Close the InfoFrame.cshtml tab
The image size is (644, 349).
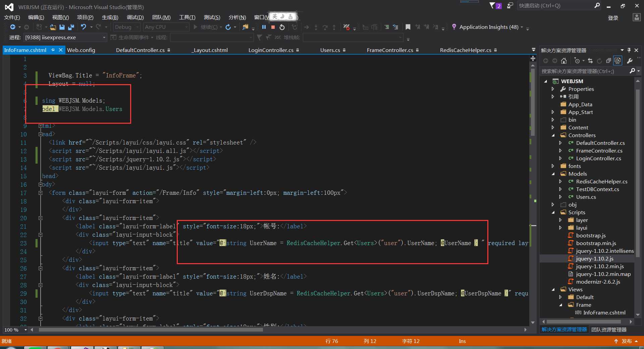(61, 50)
